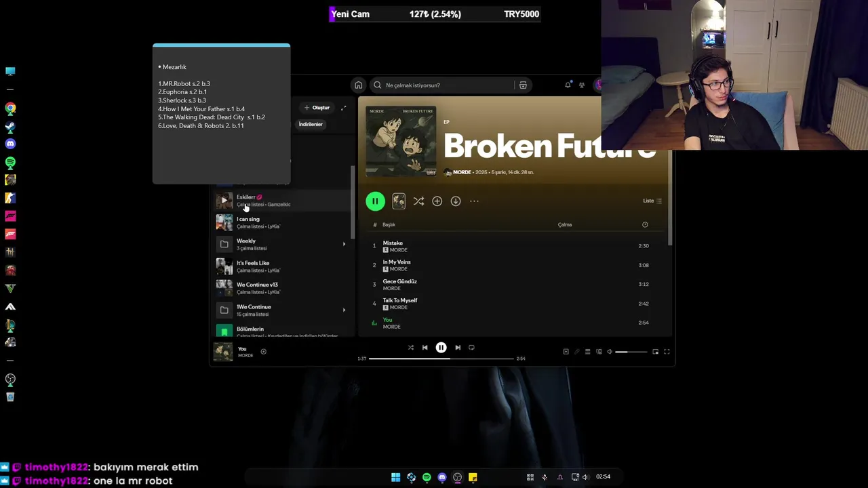Open Connect to a device icon
The width and height of the screenshot is (868, 488).
click(599, 352)
